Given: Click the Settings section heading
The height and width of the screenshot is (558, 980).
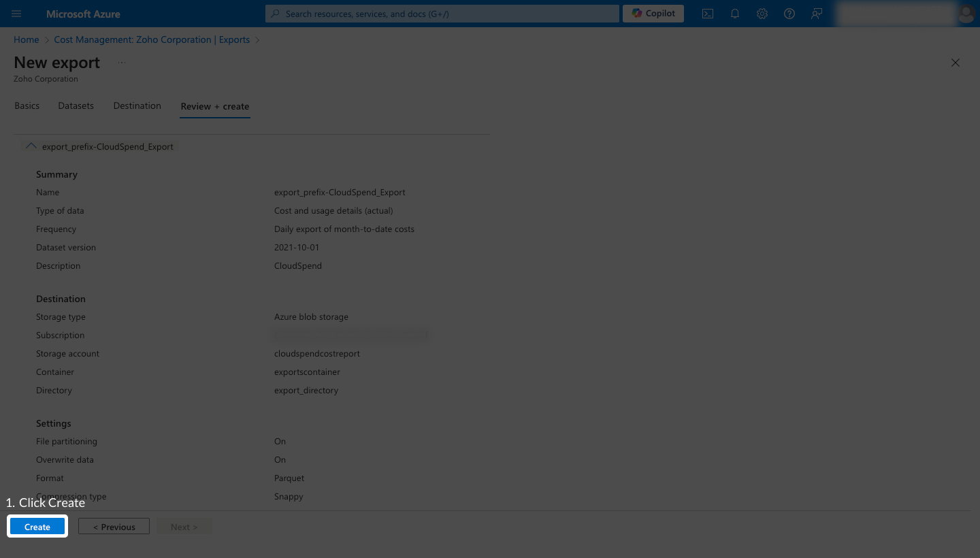Looking at the screenshot, I should click(x=54, y=423).
